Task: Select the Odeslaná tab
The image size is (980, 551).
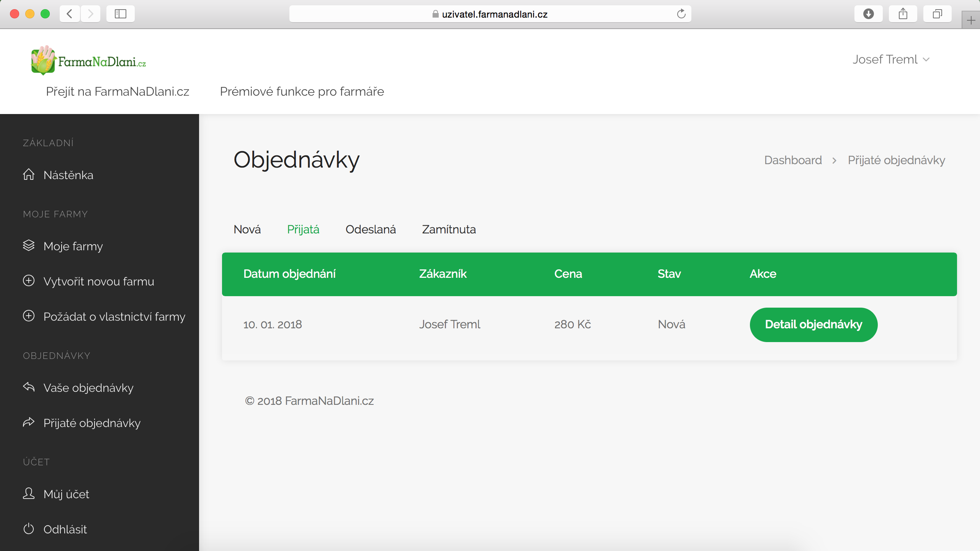Action: tap(370, 229)
